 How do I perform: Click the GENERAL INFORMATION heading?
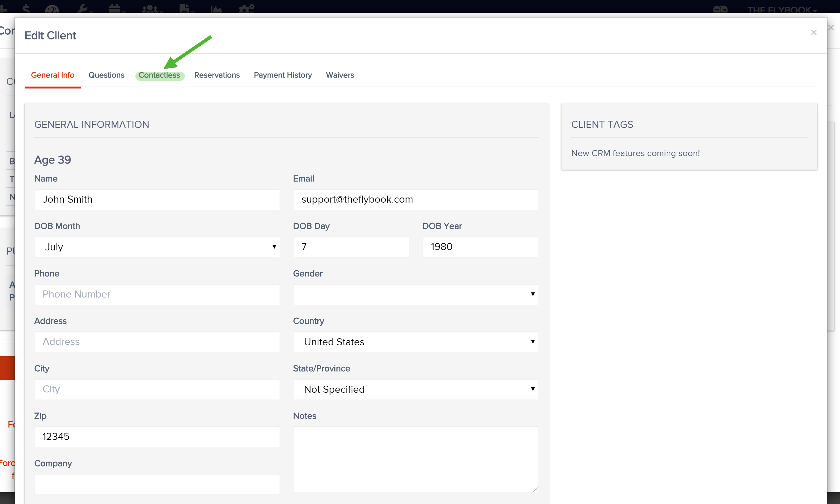tap(92, 125)
